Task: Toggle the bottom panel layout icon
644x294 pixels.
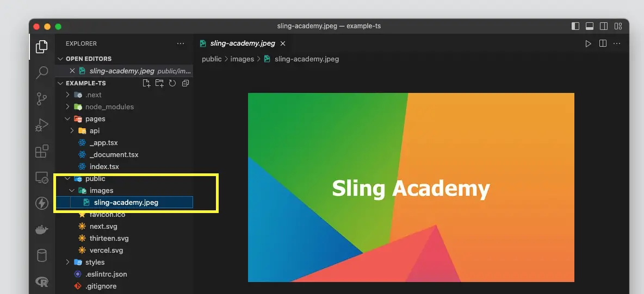Action: coord(590,26)
